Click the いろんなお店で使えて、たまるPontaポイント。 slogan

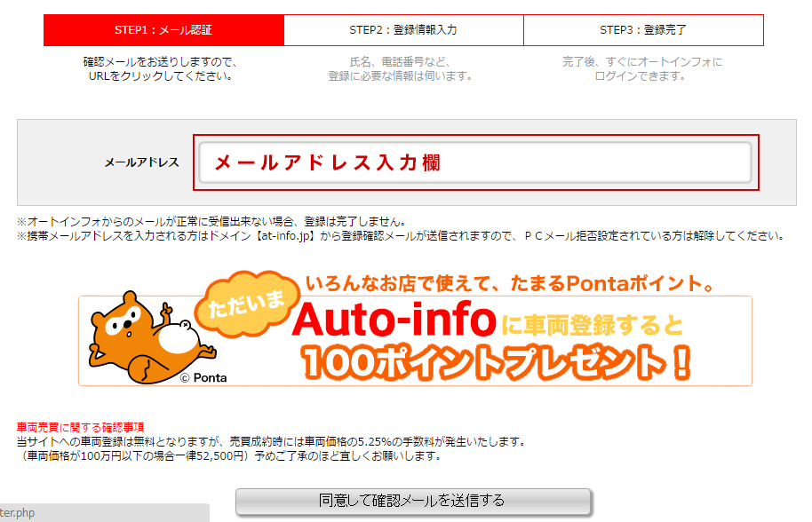tap(510, 283)
